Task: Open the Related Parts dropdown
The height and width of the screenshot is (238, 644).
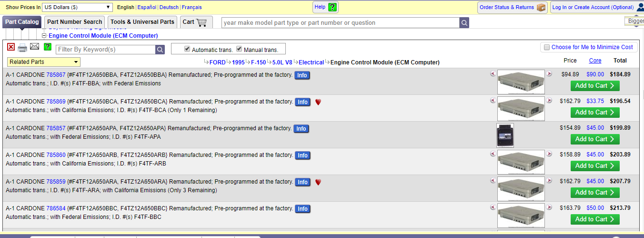Action: point(44,62)
